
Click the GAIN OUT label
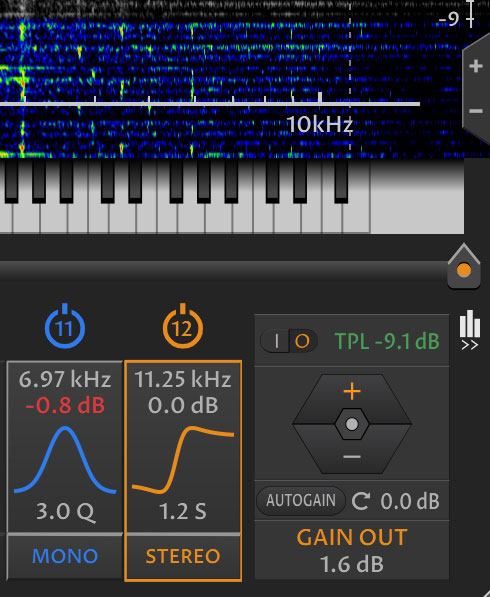[352, 537]
